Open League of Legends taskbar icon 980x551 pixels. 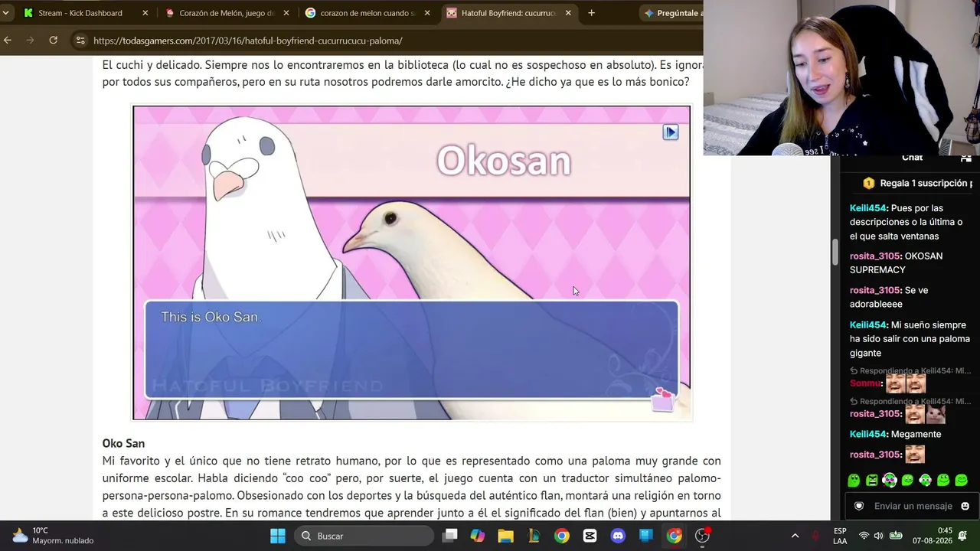(534, 536)
